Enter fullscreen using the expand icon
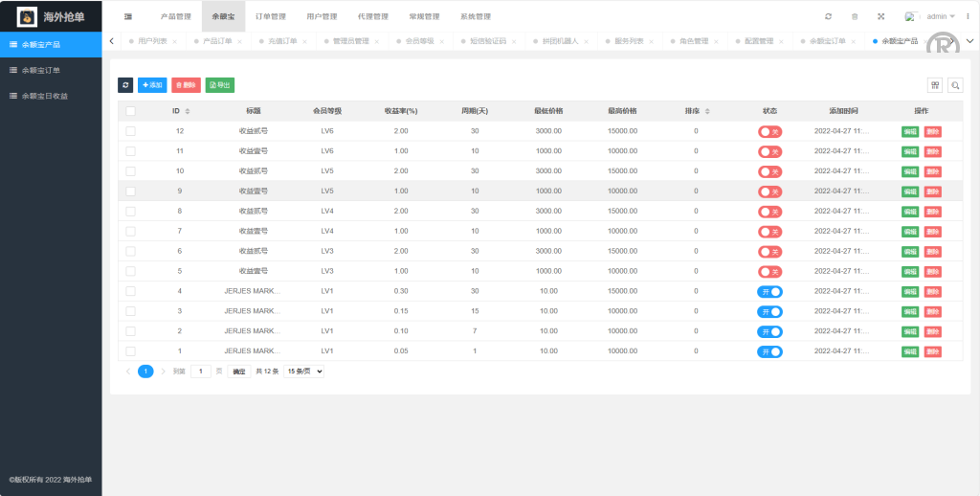 (x=880, y=16)
